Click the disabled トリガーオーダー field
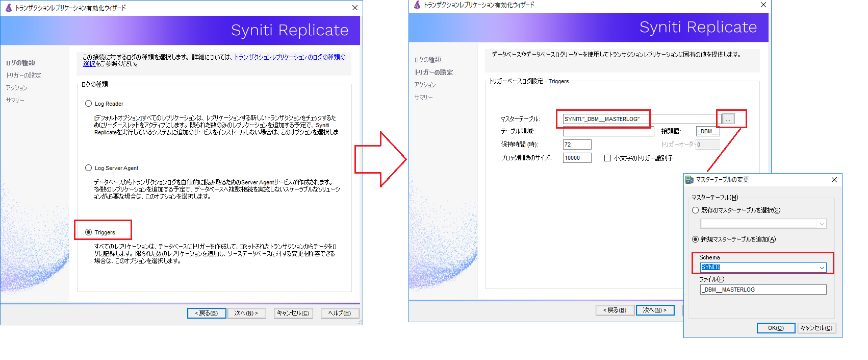This screenshot has height=360, width=868. 708,145
